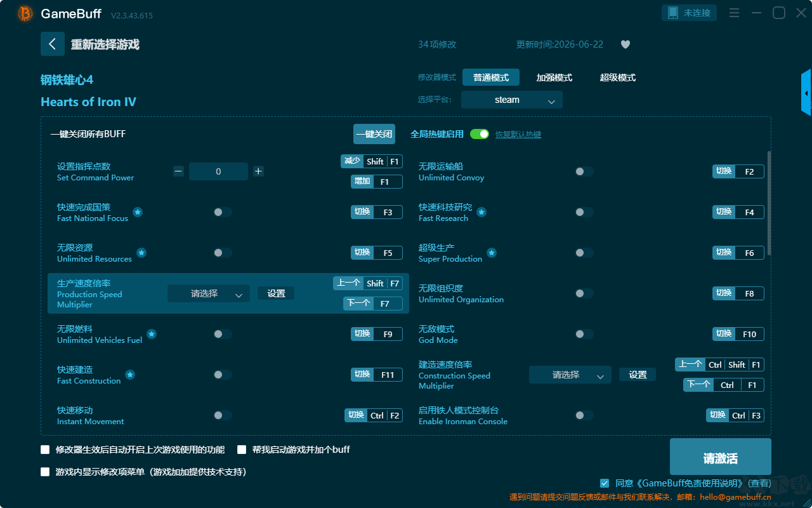The image size is (812, 508).
Task: Toggle the global hotkey switch
Action: tap(480, 134)
